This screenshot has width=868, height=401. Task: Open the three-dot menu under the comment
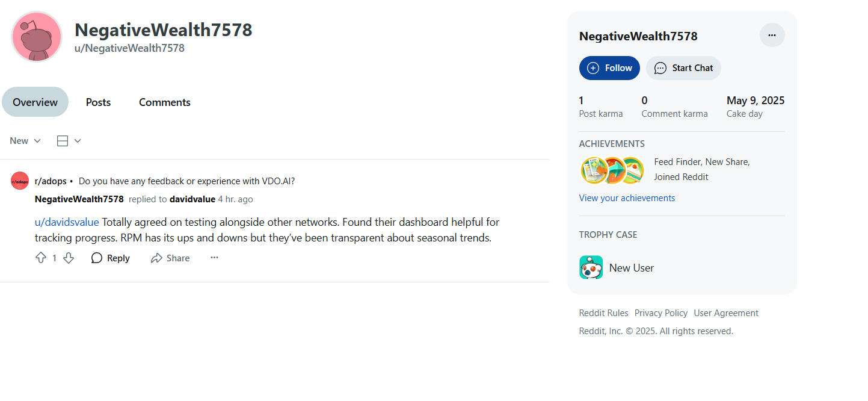[214, 258]
